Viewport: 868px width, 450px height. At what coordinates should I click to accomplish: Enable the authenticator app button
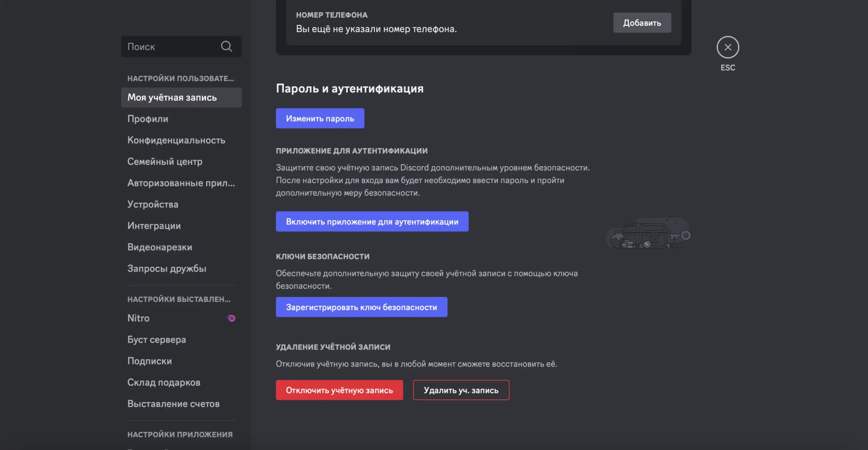pos(372,222)
